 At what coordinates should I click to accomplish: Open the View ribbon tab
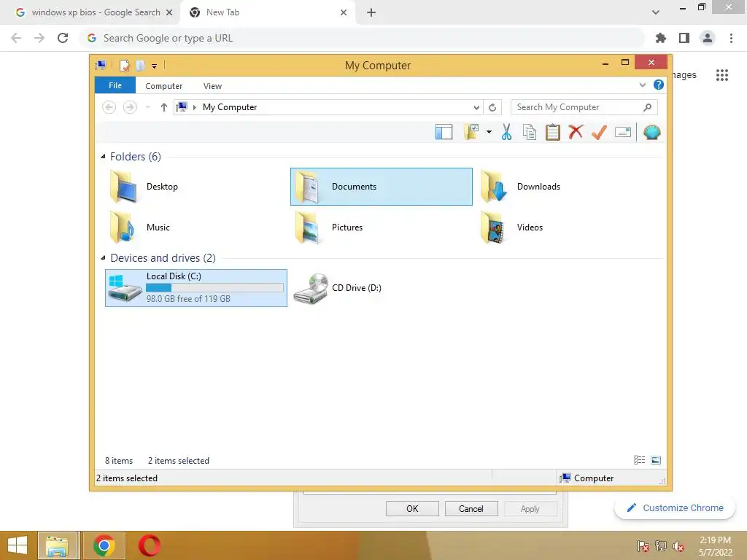tap(212, 86)
